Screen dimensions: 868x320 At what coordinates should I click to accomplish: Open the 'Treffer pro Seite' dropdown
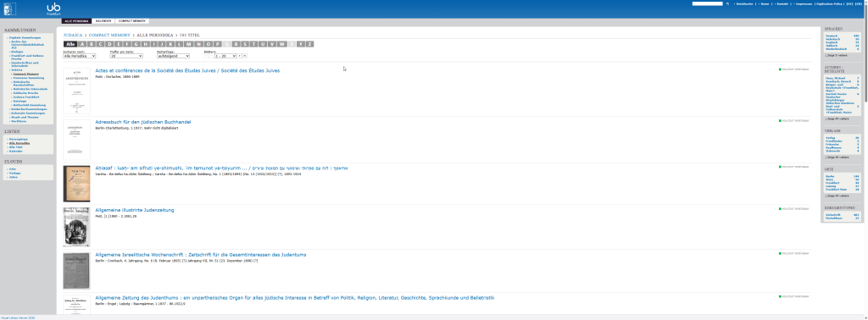coord(127,56)
